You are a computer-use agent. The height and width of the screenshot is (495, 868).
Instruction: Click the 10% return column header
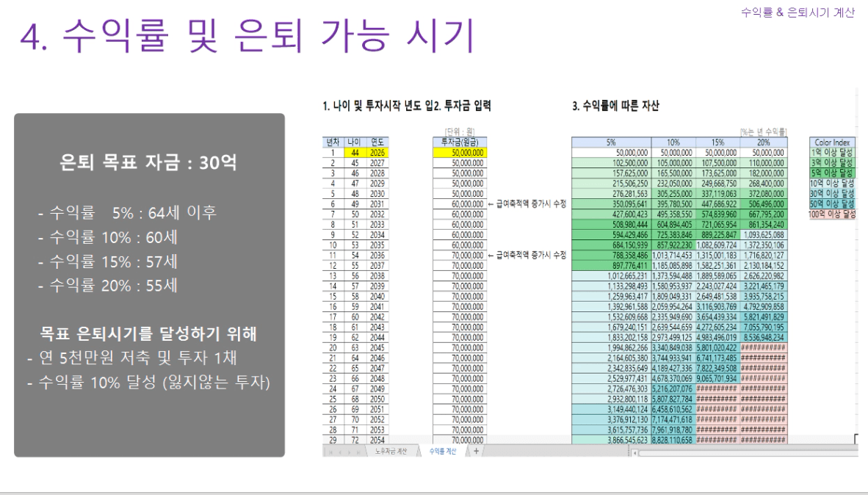click(x=673, y=142)
